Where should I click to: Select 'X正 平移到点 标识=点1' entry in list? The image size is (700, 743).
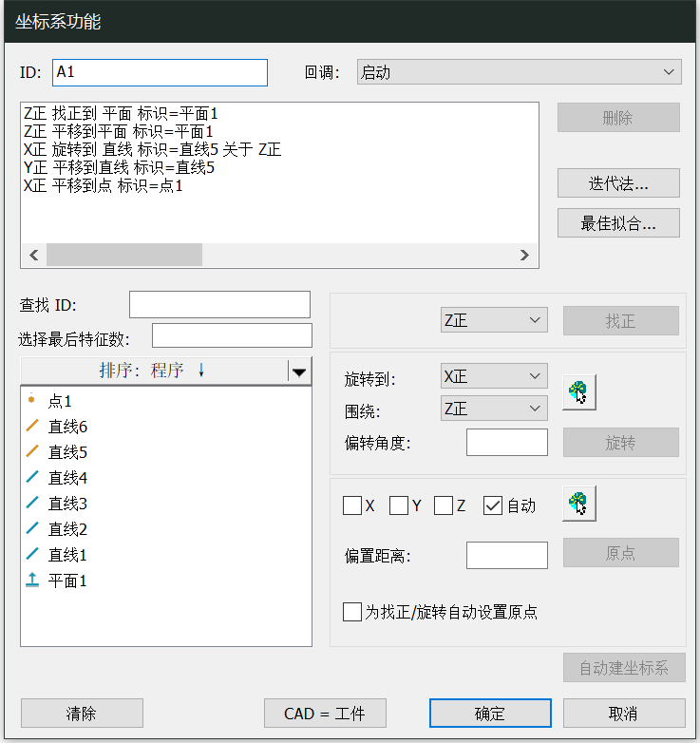coord(103,186)
